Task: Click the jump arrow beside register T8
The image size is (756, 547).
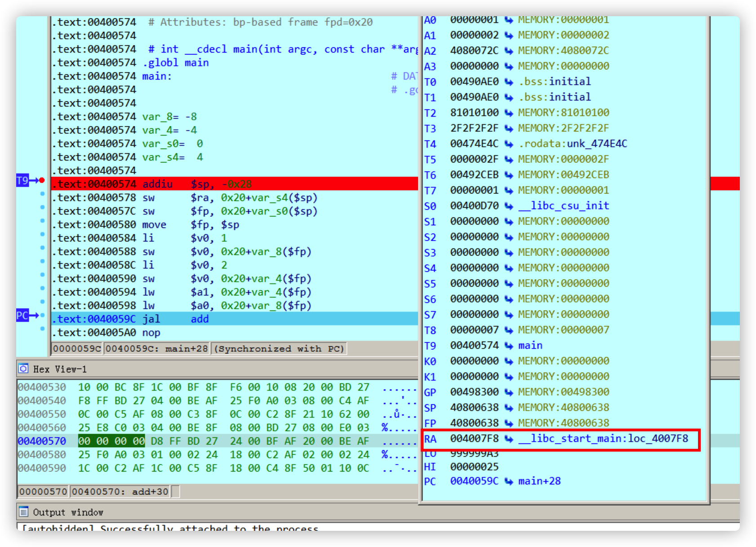Action: pos(508,330)
